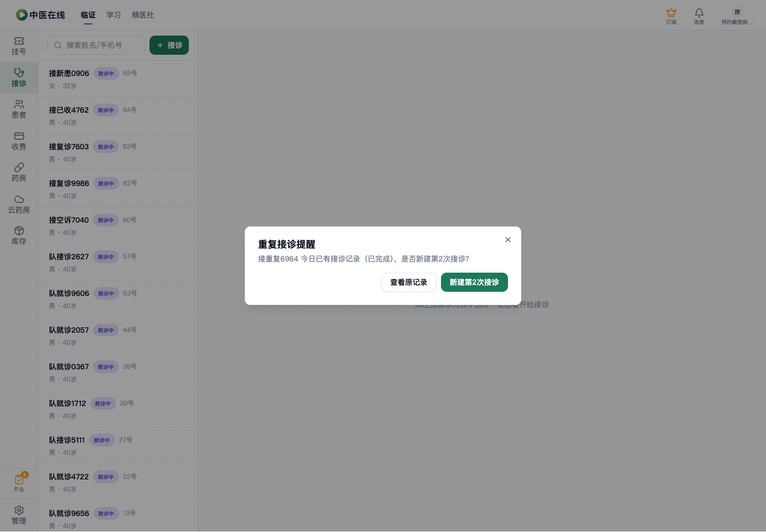
Task: Click the 中医在线 logo
Action: [x=40, y=15]
